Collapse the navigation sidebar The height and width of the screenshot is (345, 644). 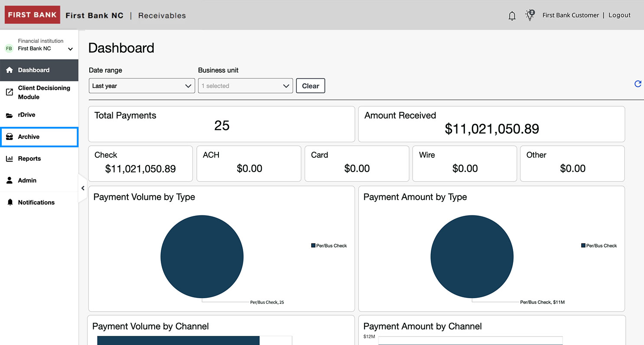point(83,188)
